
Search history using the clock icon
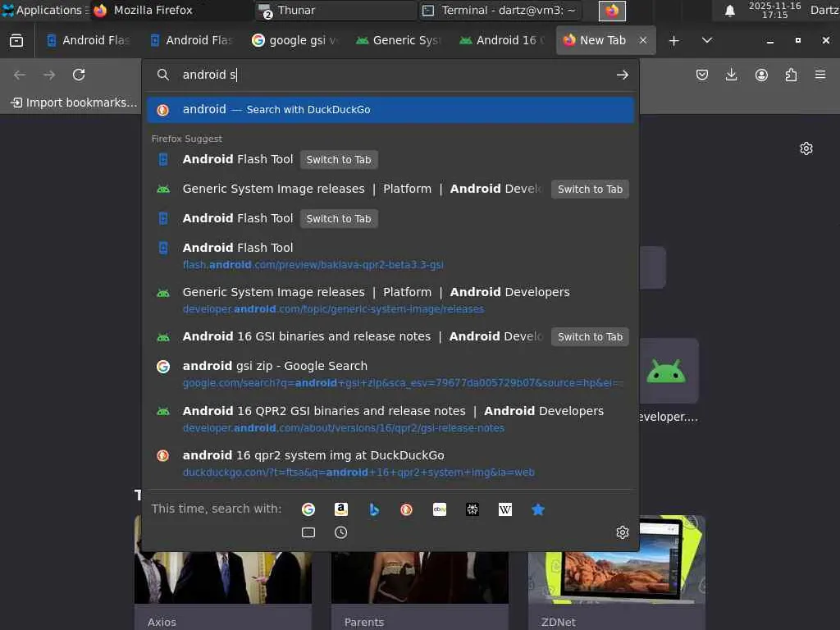[340, 532]
